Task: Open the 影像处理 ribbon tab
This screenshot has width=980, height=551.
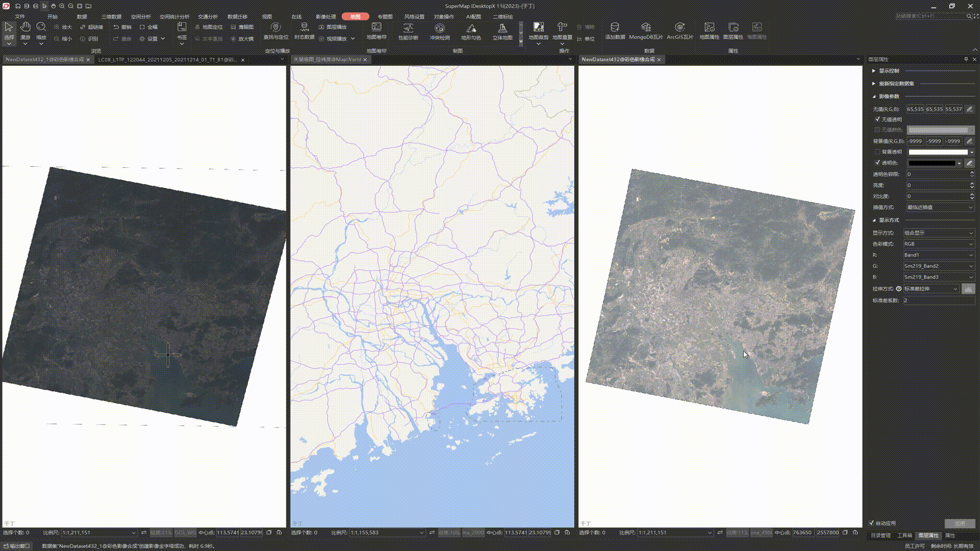Action: 326,17
